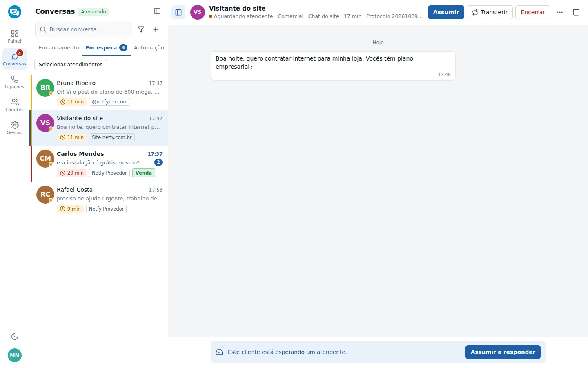The image size is (588, 368).
Task: Click the @netfytelecom channel tag
Action: click(x=109, y=102)
